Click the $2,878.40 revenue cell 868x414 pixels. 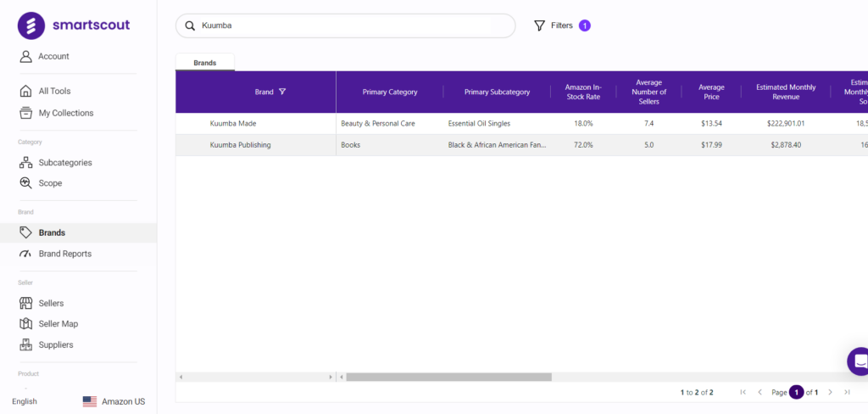point(786,145)
